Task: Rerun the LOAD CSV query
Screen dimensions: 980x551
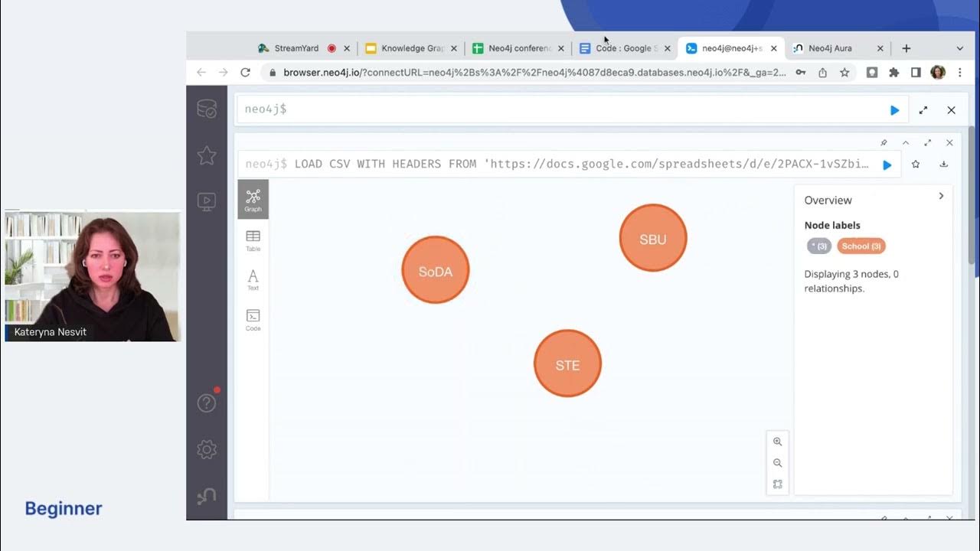Action: click(887, 165)
